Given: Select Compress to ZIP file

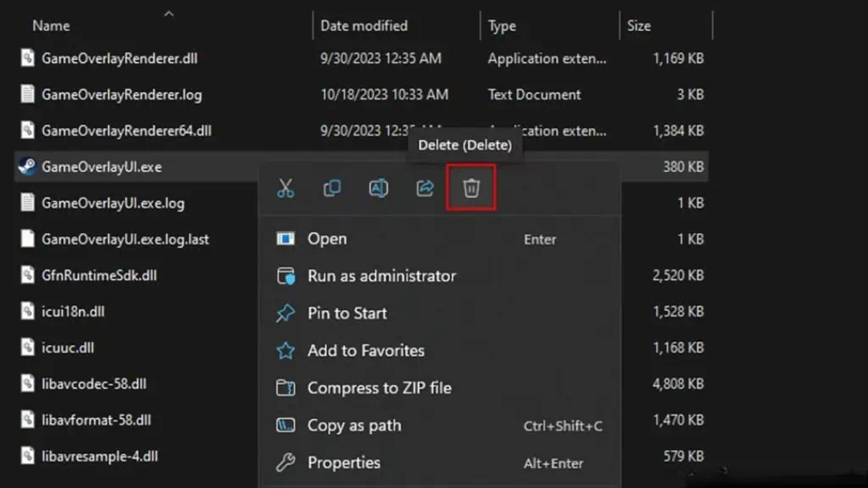Looking at the screenshot, I should point(379,388).
